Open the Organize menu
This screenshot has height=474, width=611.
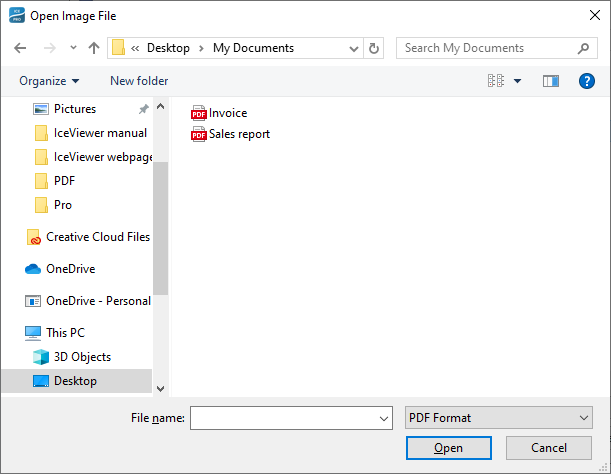[x=49, y=81]
